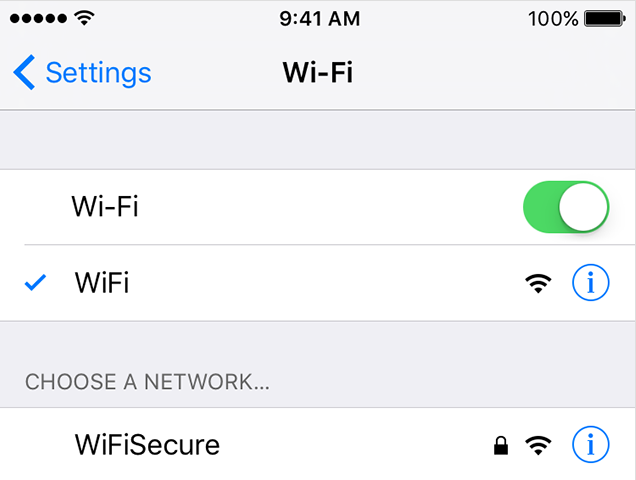Tap the Wi-Fi row label
This screenshot has width=636, height=480.
coord(105,207)
